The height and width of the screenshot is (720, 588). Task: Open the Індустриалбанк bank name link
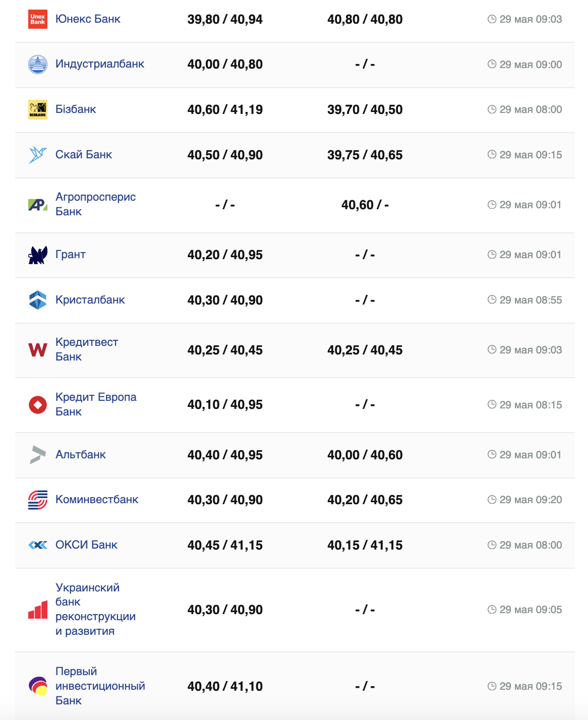[100, 64]
